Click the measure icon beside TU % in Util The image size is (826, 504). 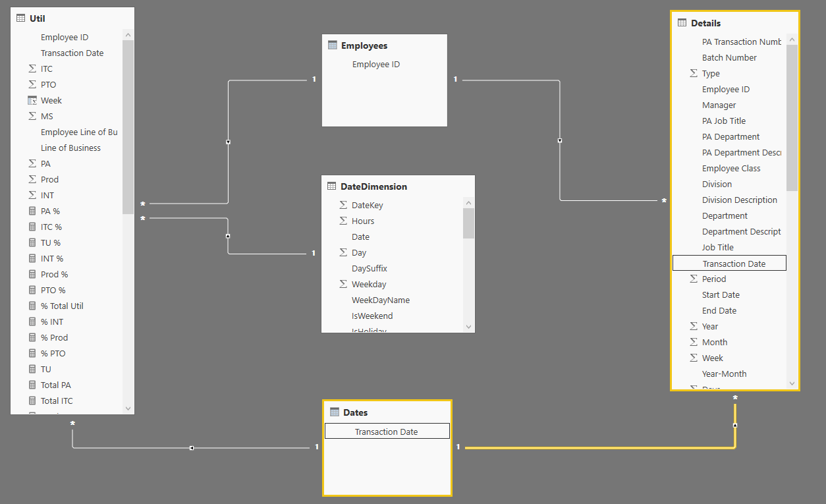(32, 242)
